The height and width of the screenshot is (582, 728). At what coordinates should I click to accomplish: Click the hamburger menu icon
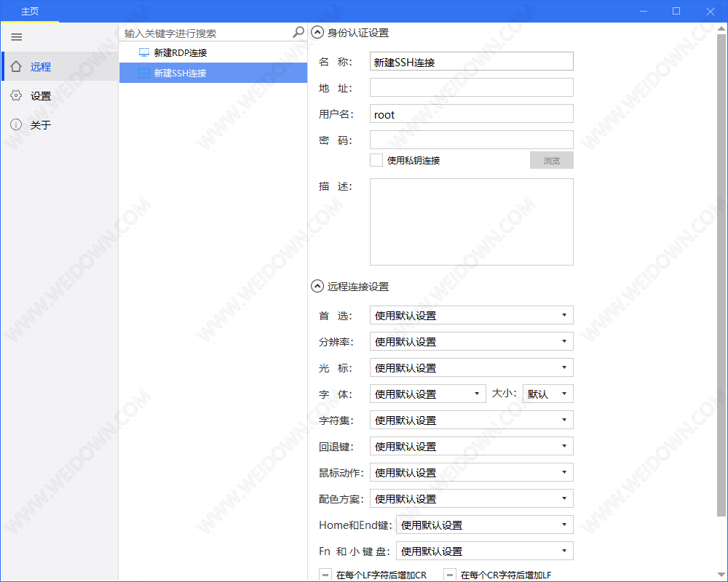(17, 37)
